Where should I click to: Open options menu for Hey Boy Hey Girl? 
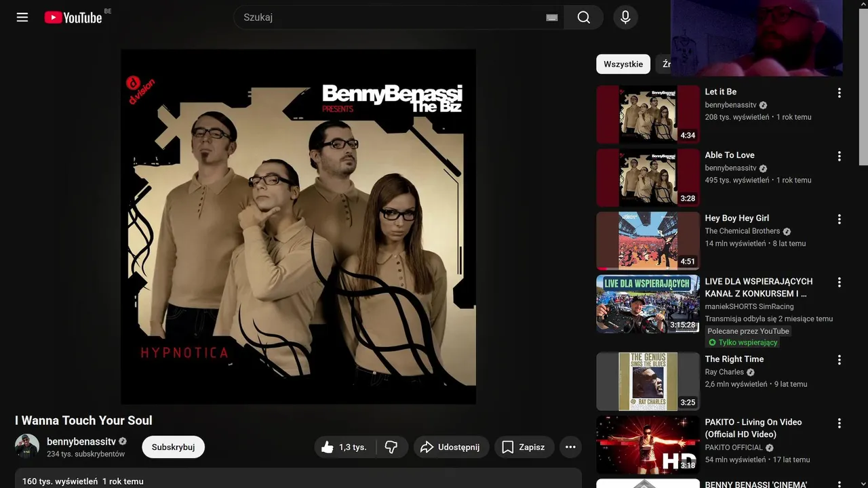(x=839, y=219)
